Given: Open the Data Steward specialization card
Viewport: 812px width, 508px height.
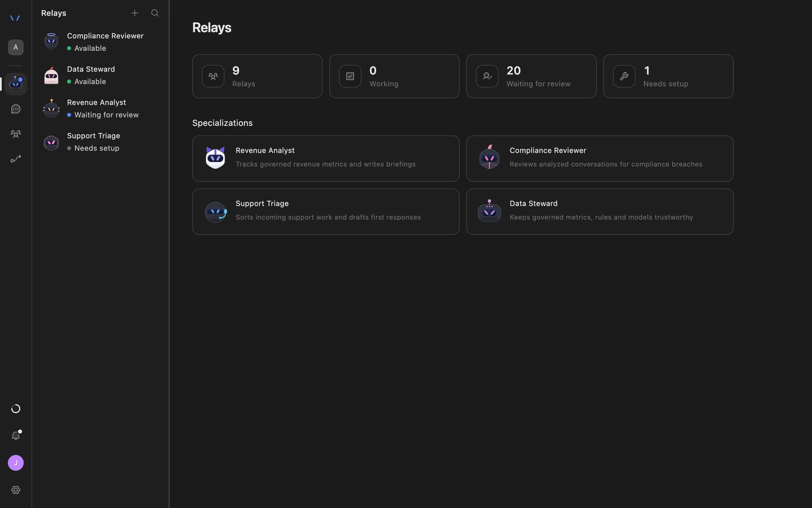Looking at the screenshot, I should point(600,212).
